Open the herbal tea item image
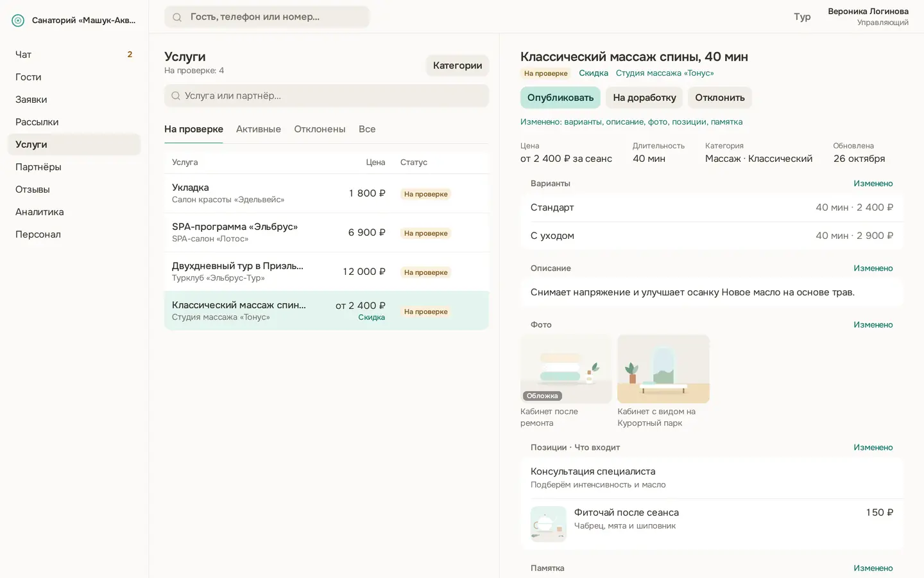Screen dimensions: 924x578 point(549,524)
